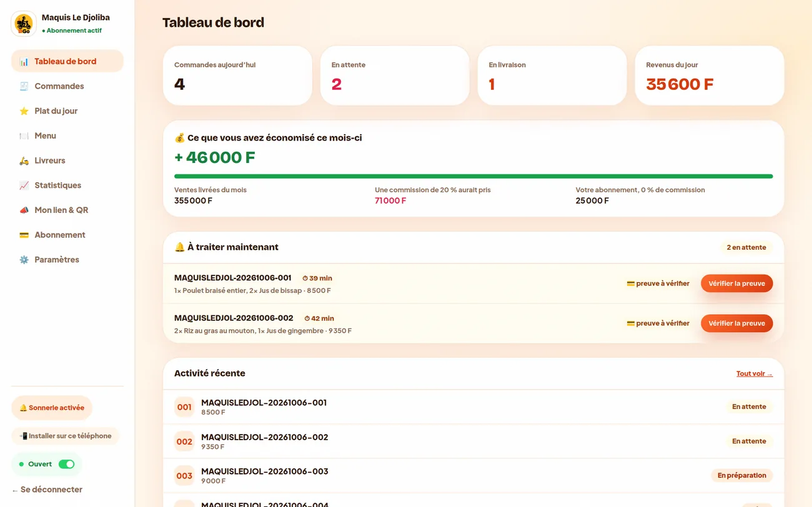Click Se déconnecter to log out
Screen dimensions: 812x507
(x=47, y=490)
